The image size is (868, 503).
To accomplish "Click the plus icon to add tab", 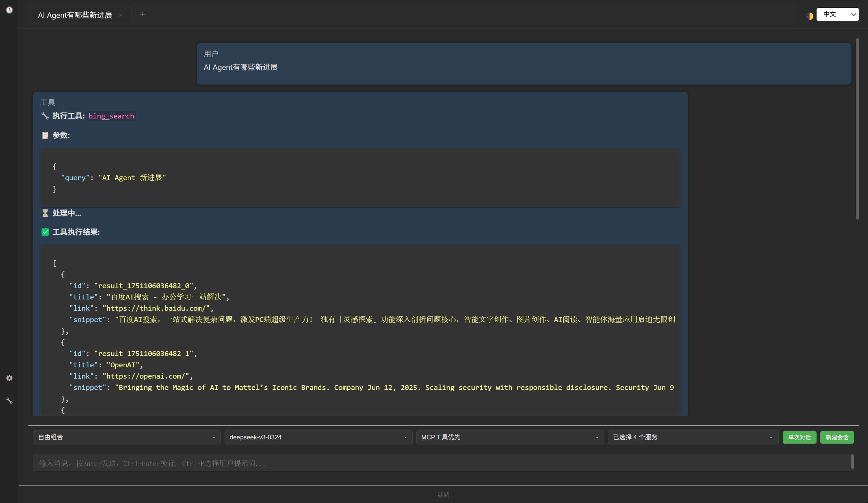I will coord(143,14).
